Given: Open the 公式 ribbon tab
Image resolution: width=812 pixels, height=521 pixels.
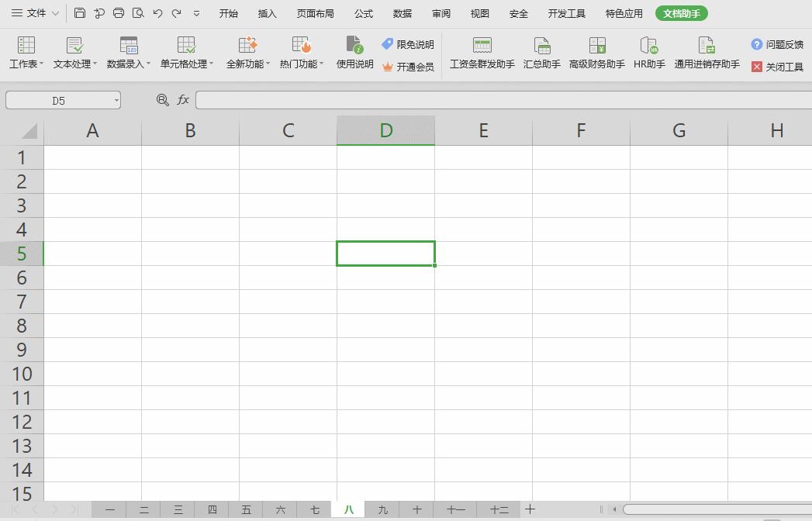Looking at the screenshot, I should pos(364,13).
